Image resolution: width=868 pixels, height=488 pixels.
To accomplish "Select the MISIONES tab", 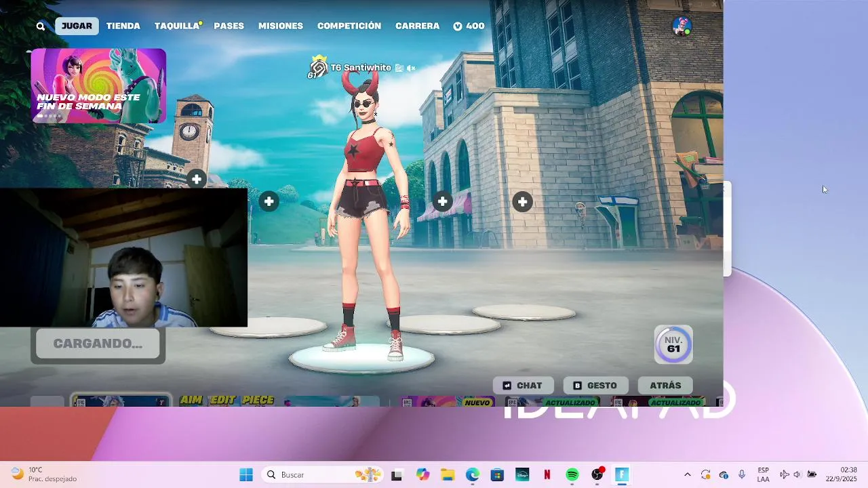I will [x=281, y=26].
